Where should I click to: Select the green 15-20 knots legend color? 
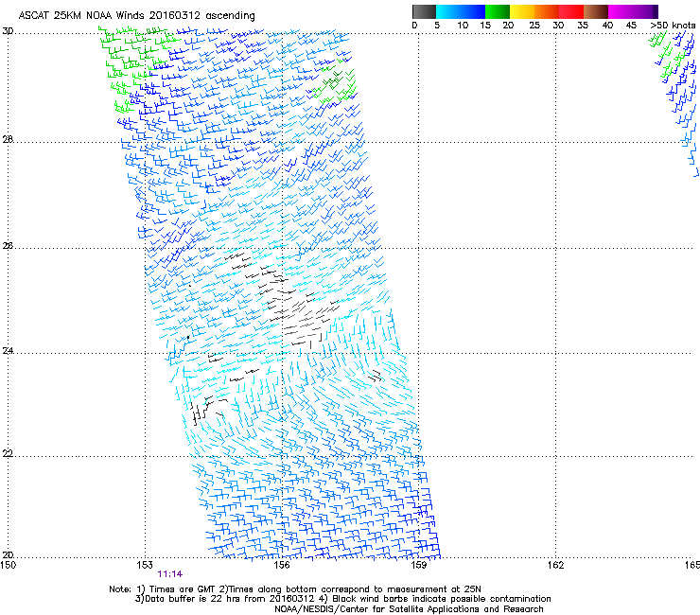tap(498, 11)
